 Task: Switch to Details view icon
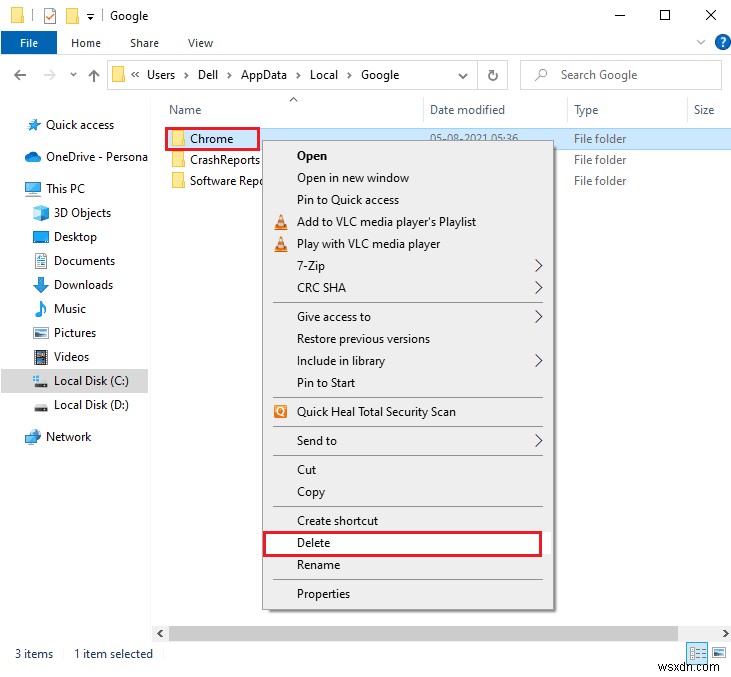pos(697,653)
